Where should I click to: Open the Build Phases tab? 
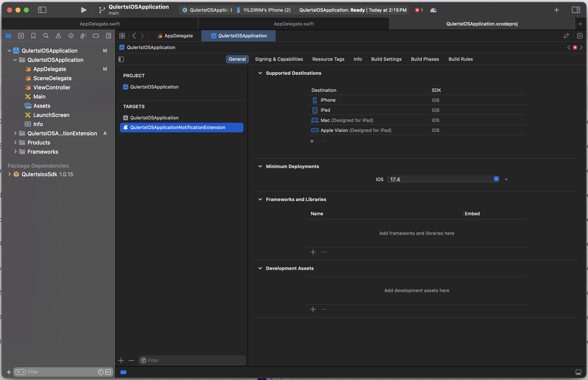pyautogui.click(x=425, y=59)
